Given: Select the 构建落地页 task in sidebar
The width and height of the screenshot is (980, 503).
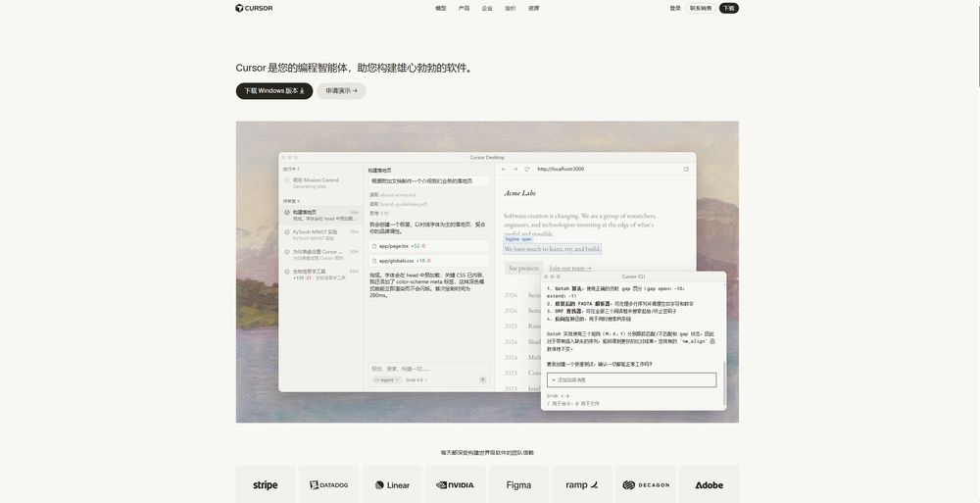Looking at the screenshot, I should 321,215.
